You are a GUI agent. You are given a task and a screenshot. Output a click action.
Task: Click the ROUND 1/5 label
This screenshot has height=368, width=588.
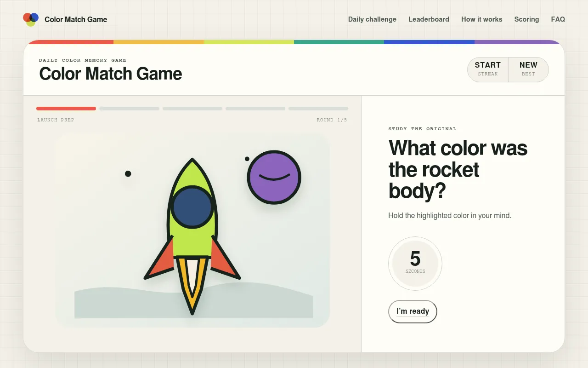pos(332,120)
